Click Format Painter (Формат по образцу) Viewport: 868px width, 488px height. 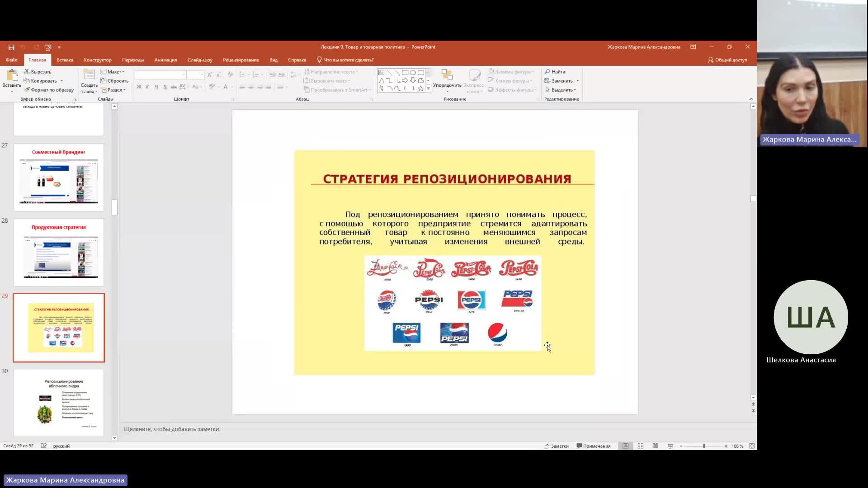[49, 90]
